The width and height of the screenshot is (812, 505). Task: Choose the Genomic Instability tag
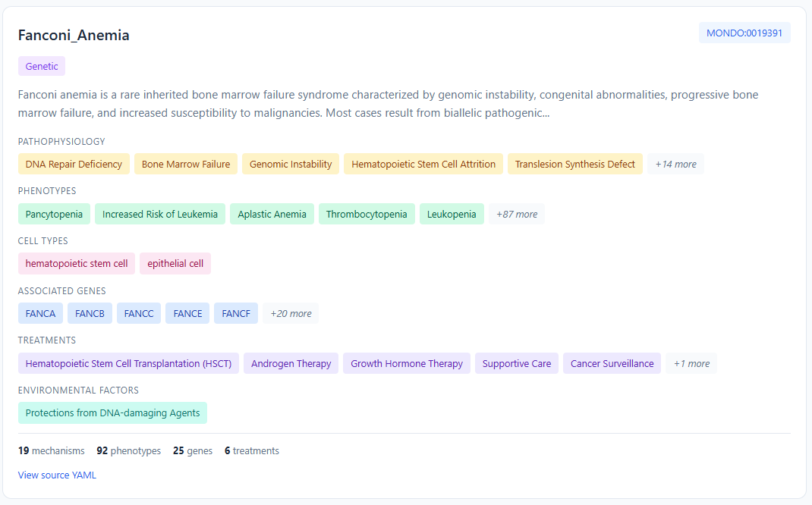pyautogui.click(x=291, y=164)
